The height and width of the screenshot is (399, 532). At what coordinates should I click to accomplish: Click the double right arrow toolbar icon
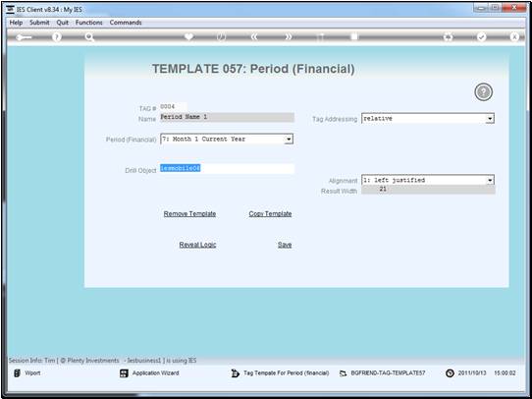click(288, 37)
